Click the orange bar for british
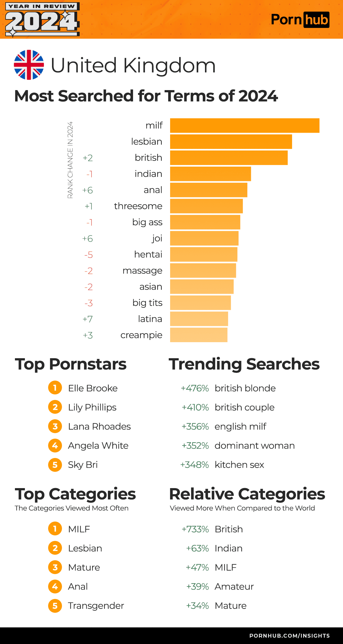This screenshot has width=343, height=644. point(229,158)
